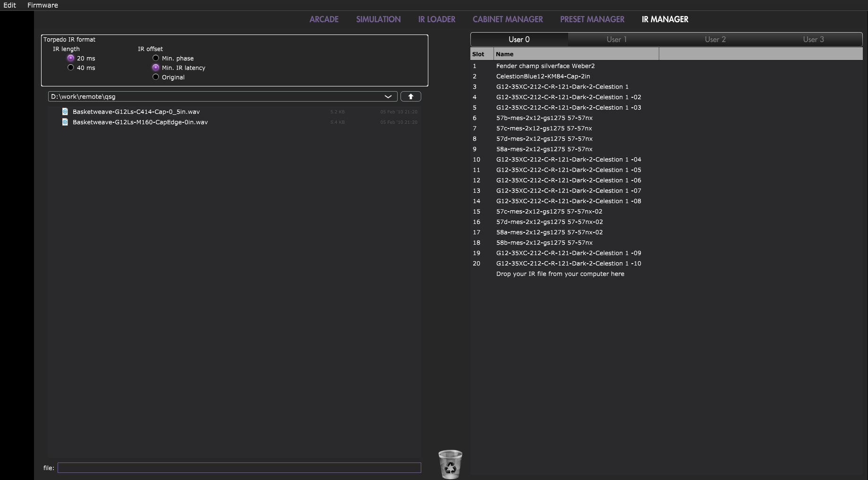Open the Edit menu
The image size is (868, 480).
click(9, 5)
